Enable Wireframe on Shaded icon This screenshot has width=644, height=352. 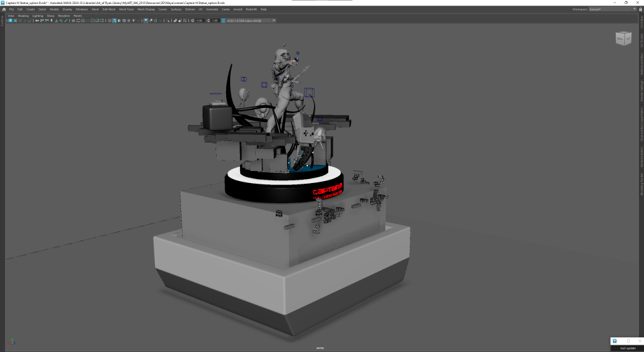click(124, 21)
